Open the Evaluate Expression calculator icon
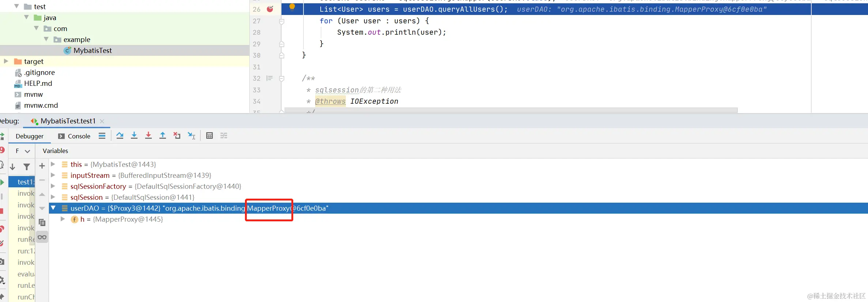This screenshot has height=302, width=868. (x=210, y=136)
